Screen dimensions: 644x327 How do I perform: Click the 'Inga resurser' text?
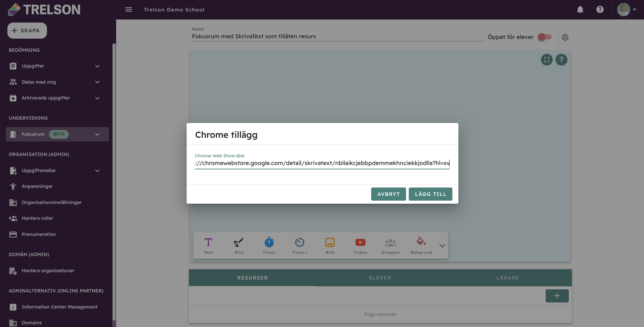380,314
